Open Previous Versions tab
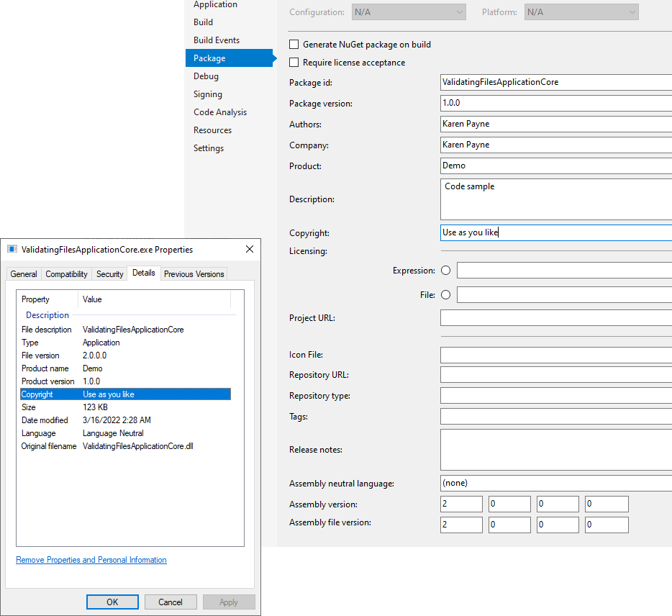Screen dimensions: 672x616 coord(194,274)
